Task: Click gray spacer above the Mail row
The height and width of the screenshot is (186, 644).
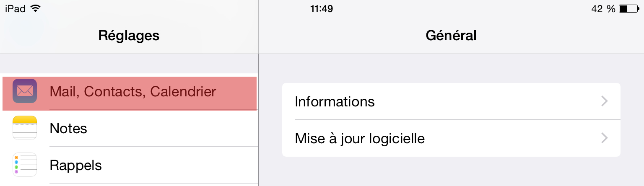Action: [x=129, y=64]
